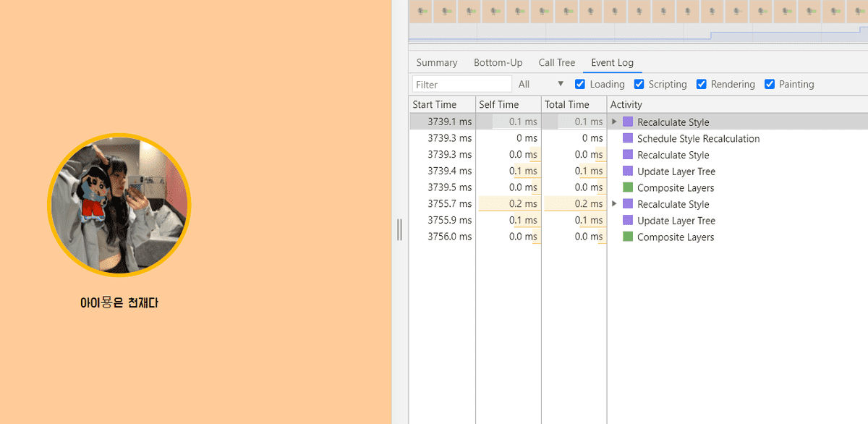Click purple icon of last Update Layer Tree
The width and height of the screenshot is (868, 424).
click(x=627, y=221)
